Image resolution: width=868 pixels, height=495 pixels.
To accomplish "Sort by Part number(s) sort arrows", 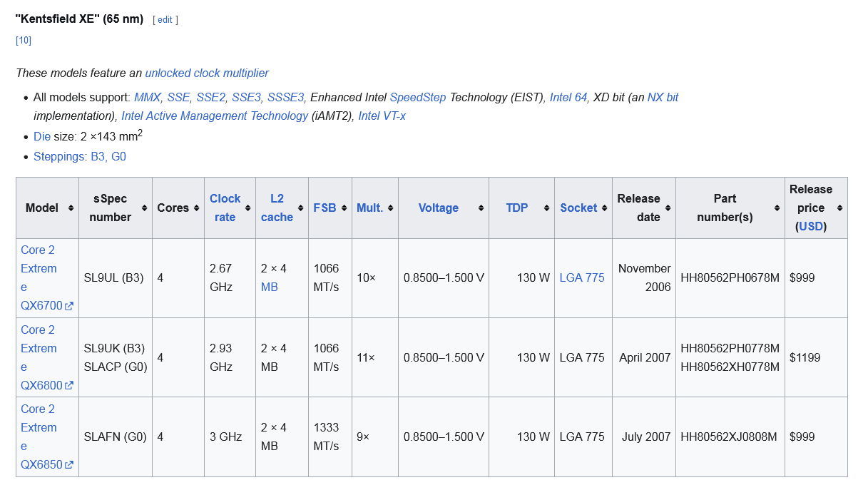I will [x=777, y=208].
